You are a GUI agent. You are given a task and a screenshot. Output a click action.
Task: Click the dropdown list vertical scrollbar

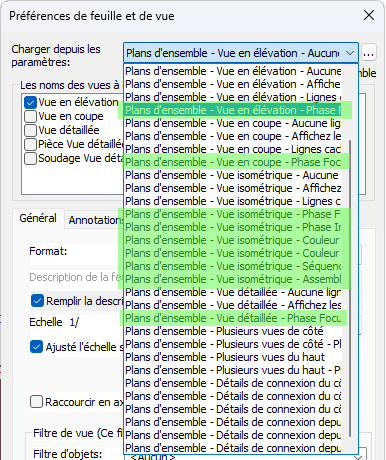350,288
